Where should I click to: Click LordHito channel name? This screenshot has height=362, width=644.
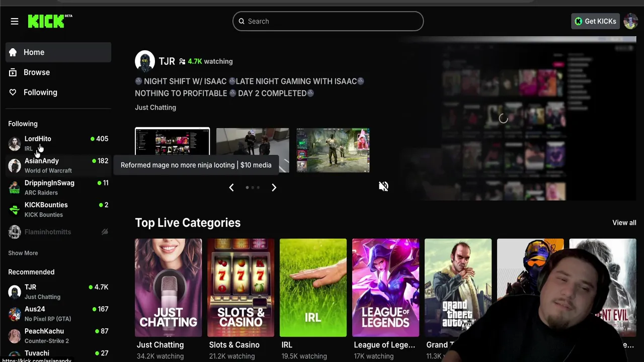point(38,139)
